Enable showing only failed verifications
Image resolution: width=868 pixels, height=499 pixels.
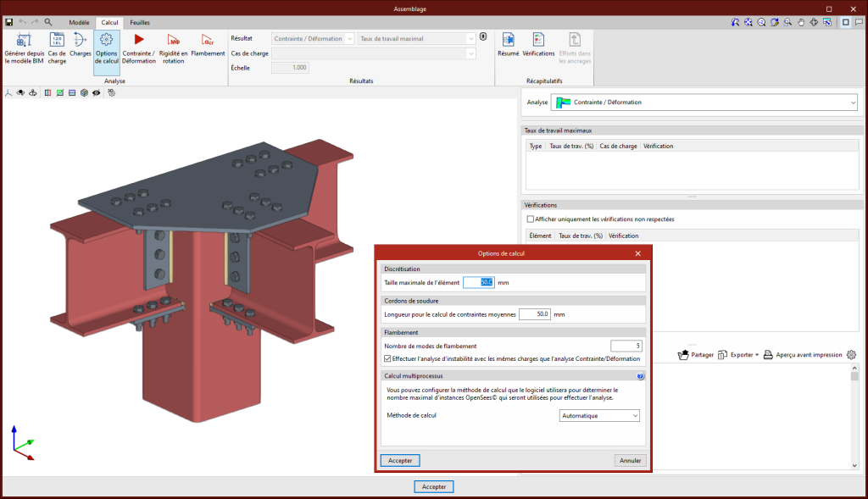[531, 219]
